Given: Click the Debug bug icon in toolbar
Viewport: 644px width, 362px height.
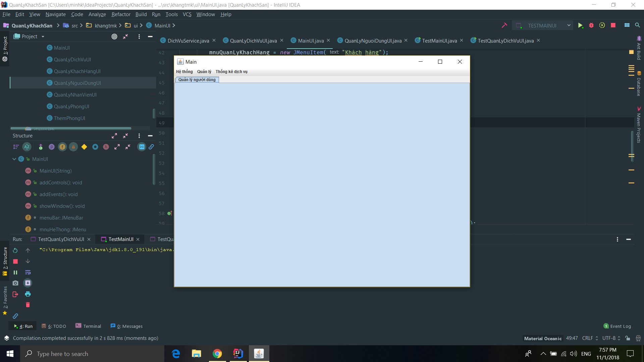Looking at the screenshot, I should 591,25.
